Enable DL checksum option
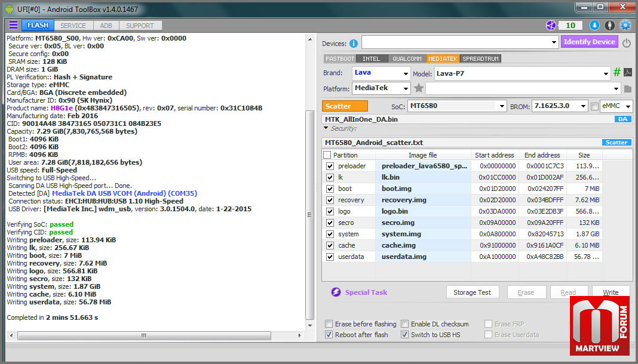This screenshot has height=364, width=638. click(405, 324)
